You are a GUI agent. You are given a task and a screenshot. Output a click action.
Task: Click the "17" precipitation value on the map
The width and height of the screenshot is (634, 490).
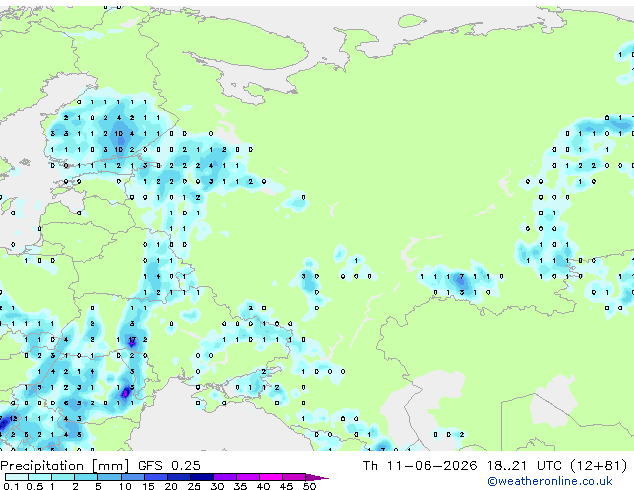[132, 340]
